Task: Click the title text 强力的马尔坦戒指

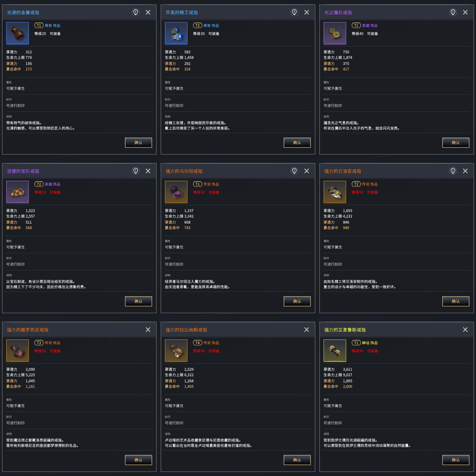Action: pyautogui.click(x=184, y=171)
